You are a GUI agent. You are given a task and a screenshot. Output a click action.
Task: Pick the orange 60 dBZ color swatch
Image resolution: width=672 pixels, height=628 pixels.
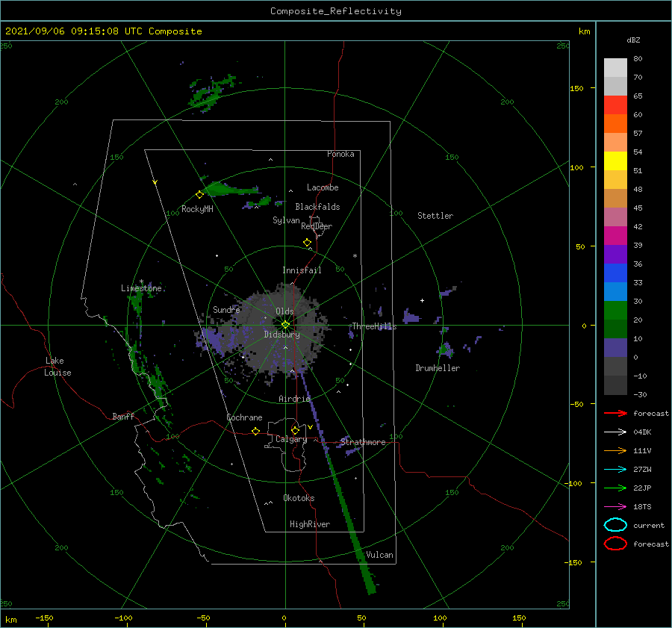(615, 123)
